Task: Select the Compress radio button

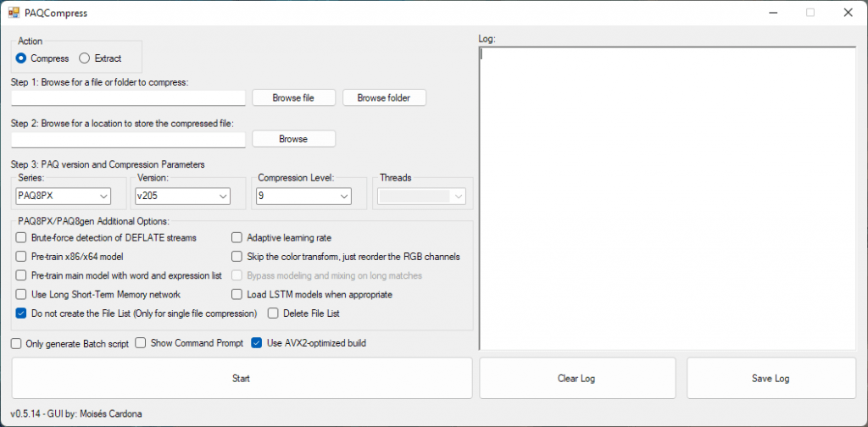Action: [21, 58]
